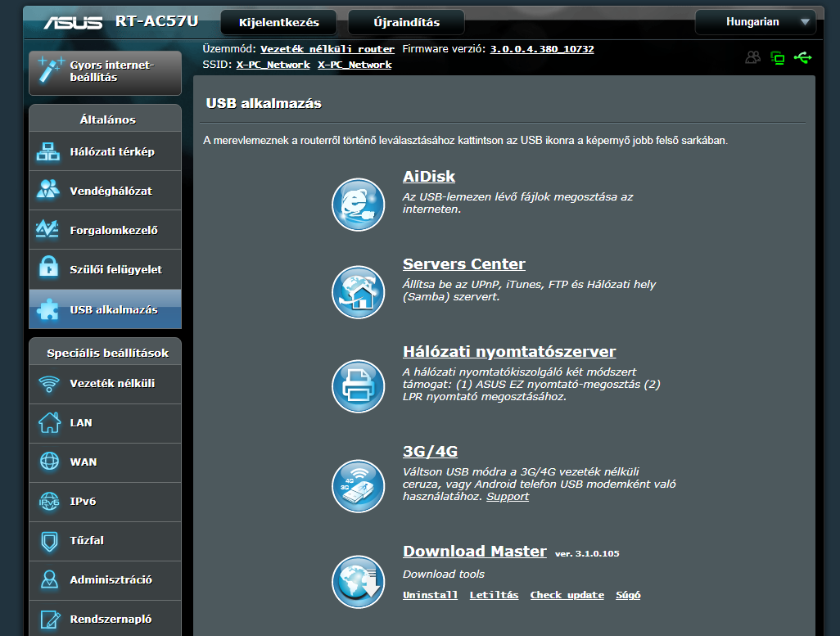
Task: Click Check update link
Action: pos(567,595)
